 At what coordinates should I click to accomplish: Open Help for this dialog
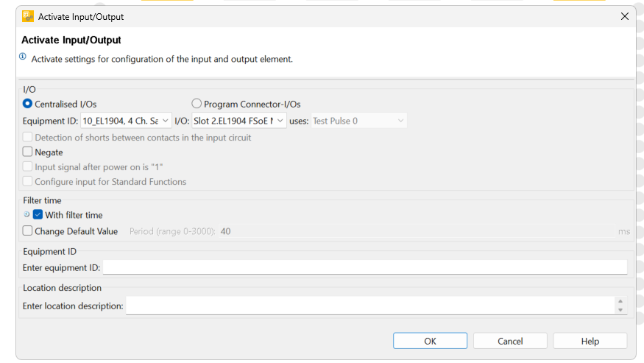coord(590,341)
